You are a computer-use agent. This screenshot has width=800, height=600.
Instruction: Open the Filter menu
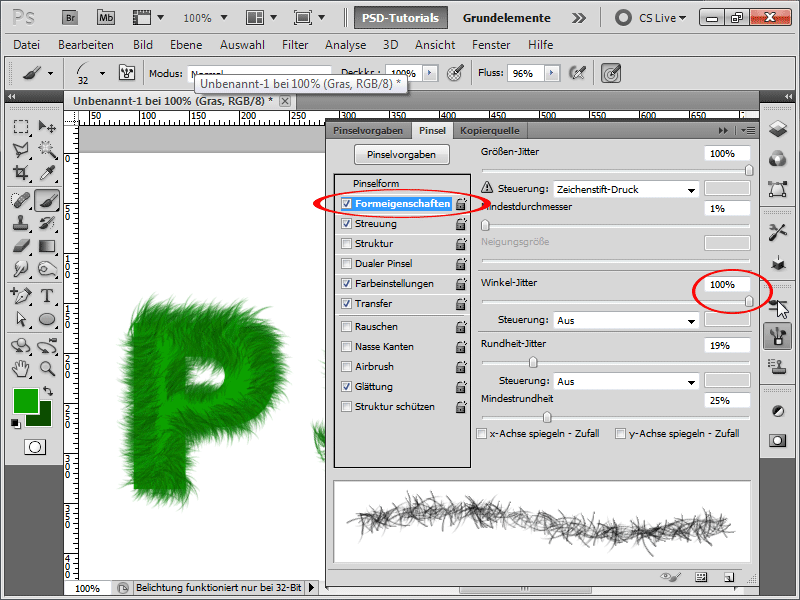pos(295,45)
